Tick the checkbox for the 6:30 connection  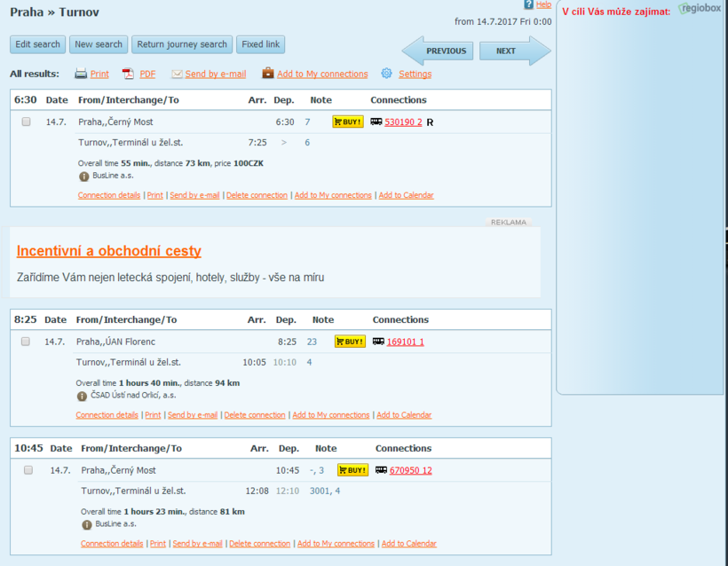tap(26, 122)
